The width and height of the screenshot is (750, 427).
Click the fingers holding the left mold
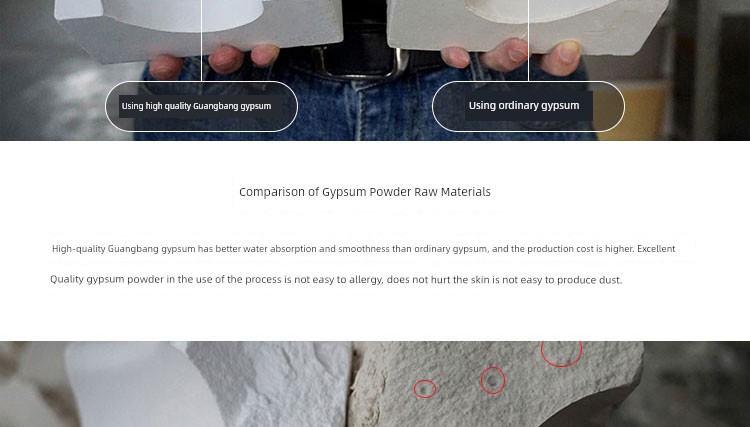(214, 61)
